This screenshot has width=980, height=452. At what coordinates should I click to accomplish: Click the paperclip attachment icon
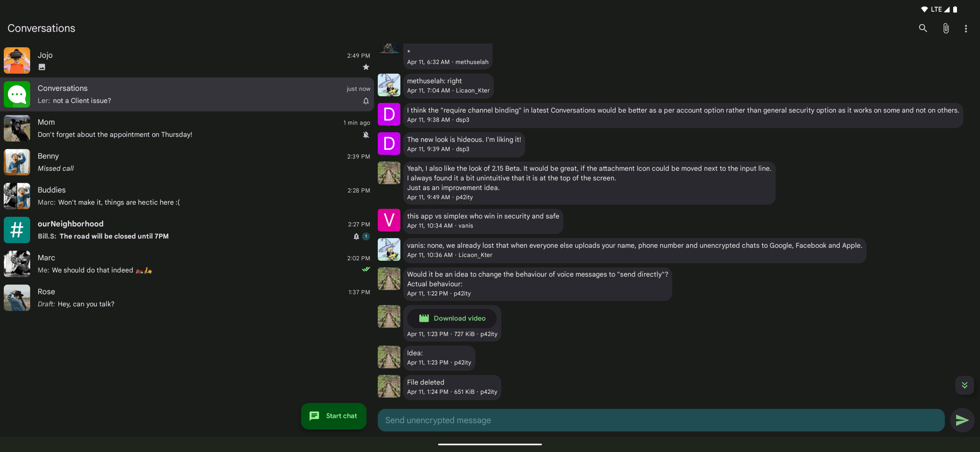point(946,28)
